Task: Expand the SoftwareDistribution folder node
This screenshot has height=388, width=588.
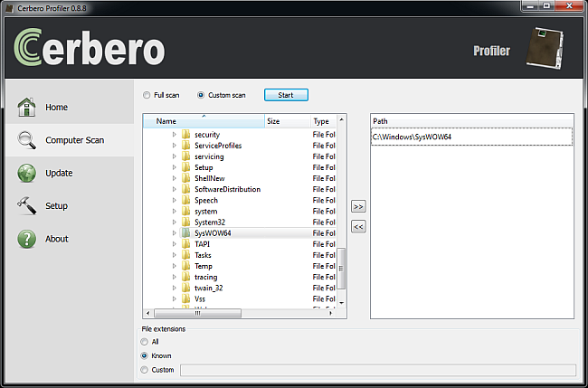Action: 175,189
